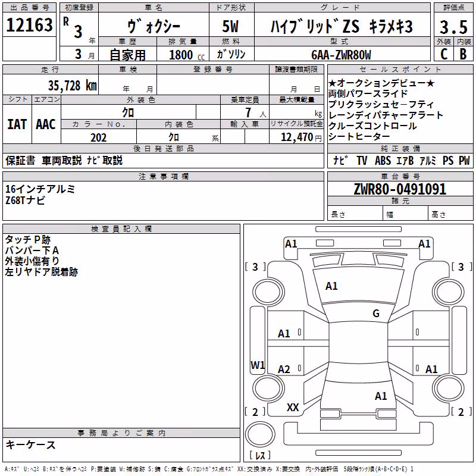Click the empty 幅 dimension field
Image resolution: width=476 pixels, height=476 pixels.
click(x=406, y=214)
